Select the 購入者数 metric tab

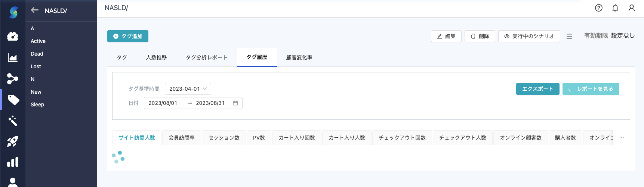[x=566, y=138]
